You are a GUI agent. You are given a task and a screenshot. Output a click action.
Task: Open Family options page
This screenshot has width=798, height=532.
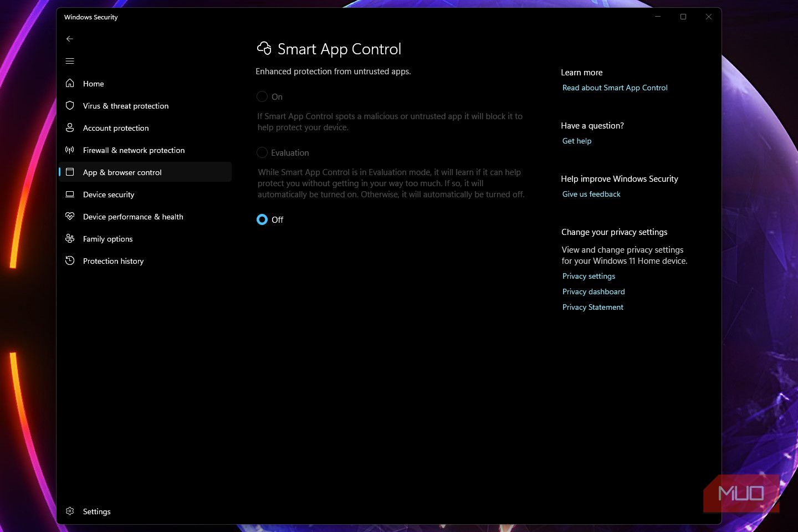pos(145,238)
